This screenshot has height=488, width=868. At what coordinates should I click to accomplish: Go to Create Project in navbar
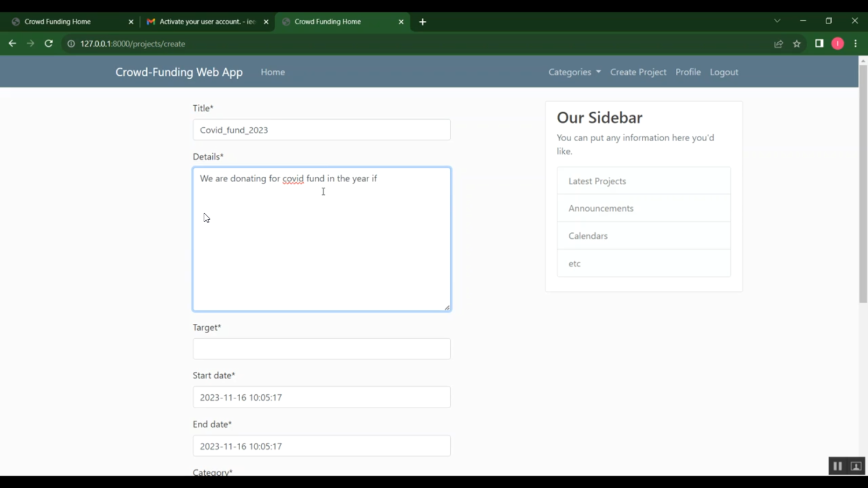click(x=638, y=72)
